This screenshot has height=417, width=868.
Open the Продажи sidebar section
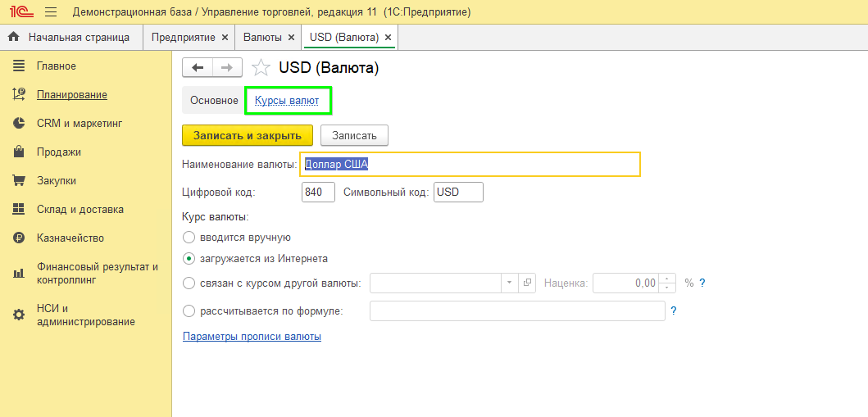click(59, 152)
